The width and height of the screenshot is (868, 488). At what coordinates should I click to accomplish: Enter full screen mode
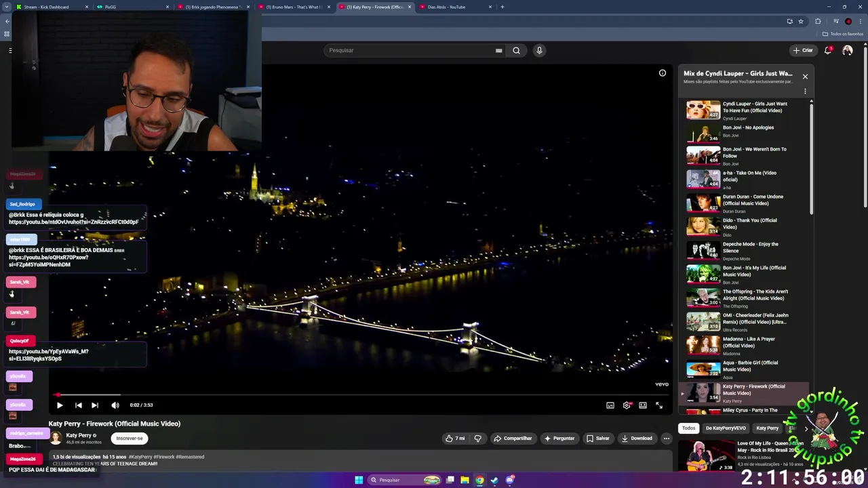click(x=659, y=405)
